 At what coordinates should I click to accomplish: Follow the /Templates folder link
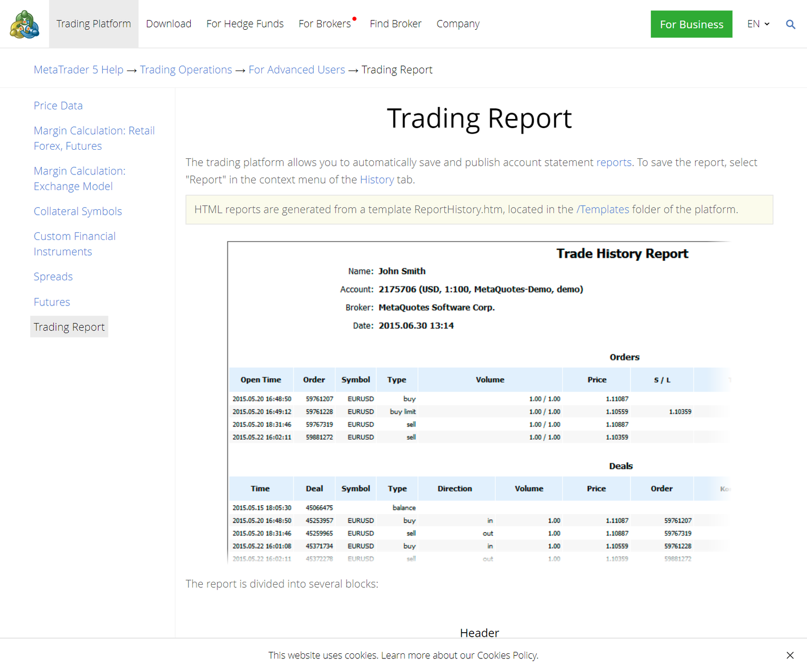(x=603, y=209)
